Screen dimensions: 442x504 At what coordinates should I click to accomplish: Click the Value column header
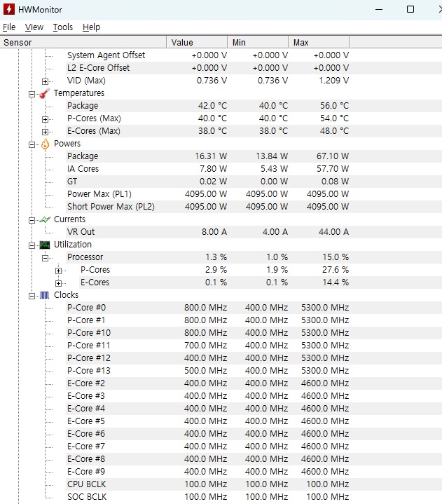click(198, 43)
